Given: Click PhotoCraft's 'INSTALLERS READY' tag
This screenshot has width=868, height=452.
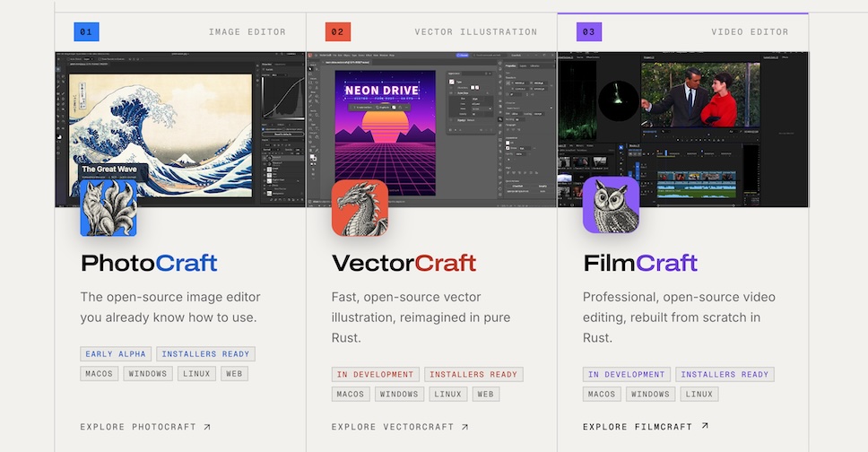Looking at the screenshot, I should coord(205,354).
